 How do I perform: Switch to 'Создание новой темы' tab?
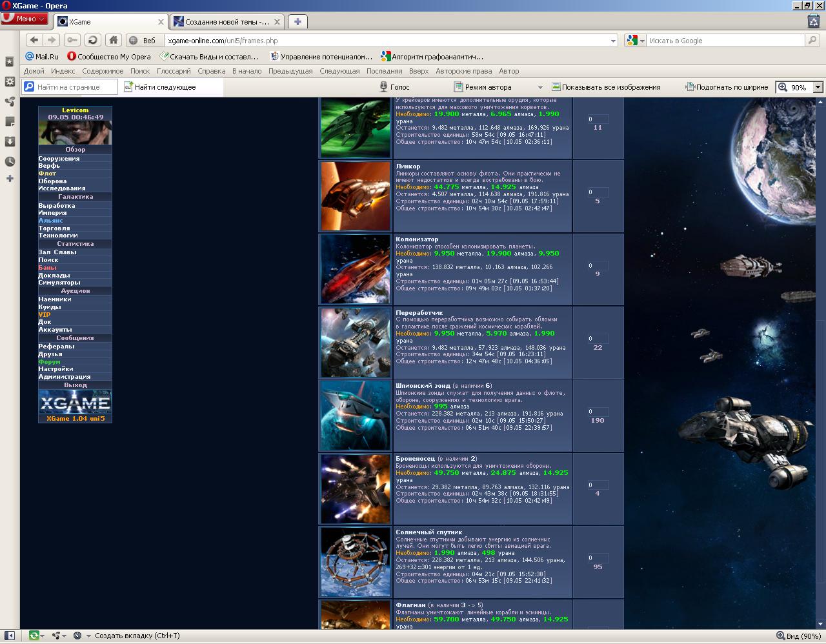[227, 21]
